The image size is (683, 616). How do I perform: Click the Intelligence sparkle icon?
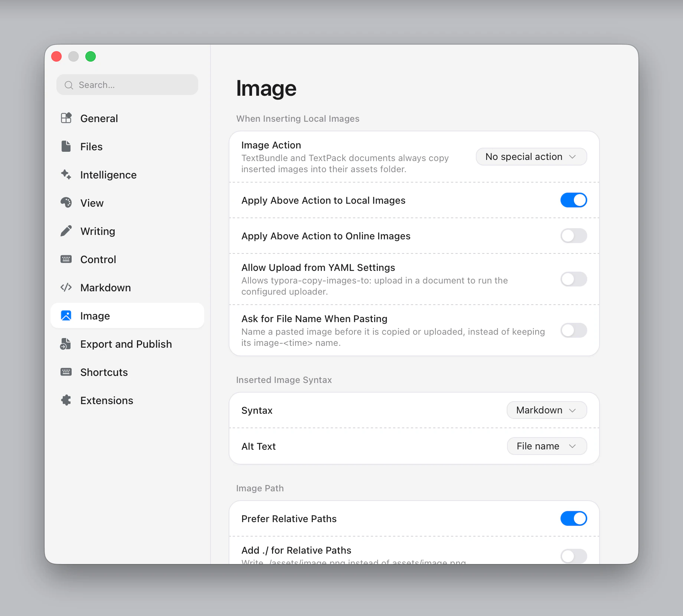pos(66,174)
